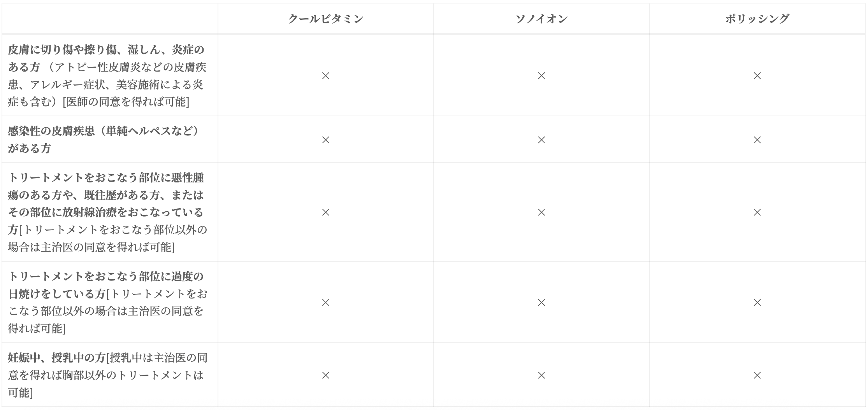Click the × under ポリッシング for 皮膚に切り傷 row
The width and height of the screenshot is (868, 410).
click(x=757, y=76)
